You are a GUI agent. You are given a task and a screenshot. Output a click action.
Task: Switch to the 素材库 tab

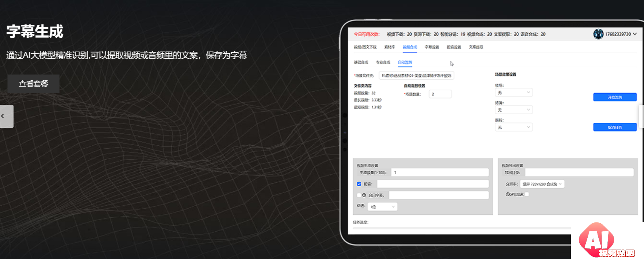(x=389, y=47)
